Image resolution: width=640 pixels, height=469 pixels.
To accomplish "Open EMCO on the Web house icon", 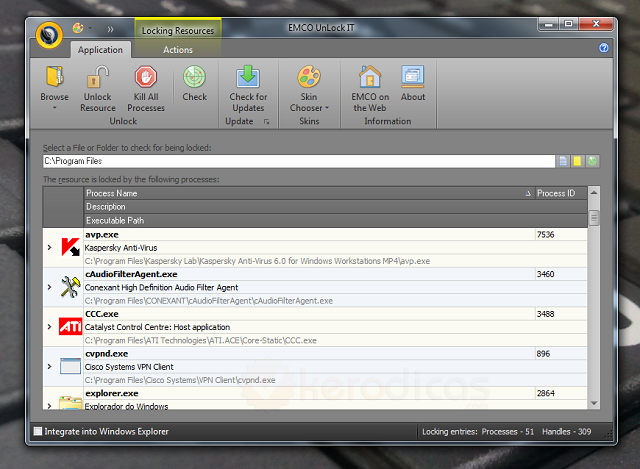I will tap(370, 76).
